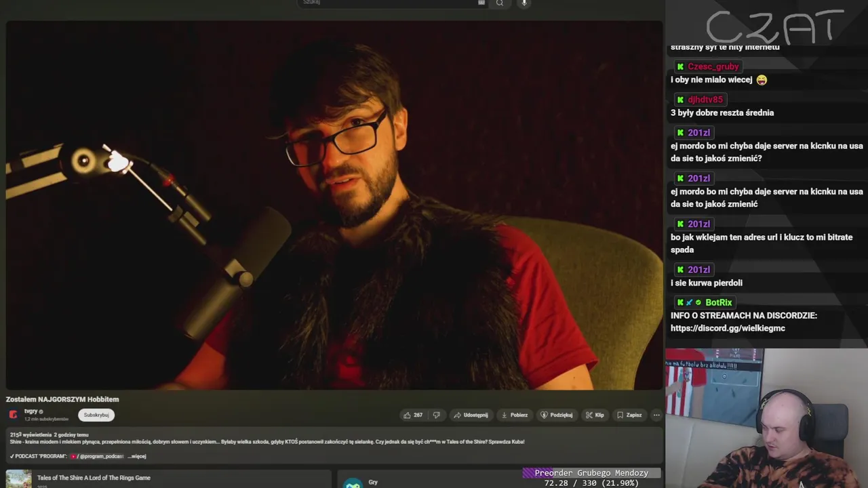Screen dimensions: 868x488
Task: Like the video with thumbs-up 267
Action: [x=413, y=415]
